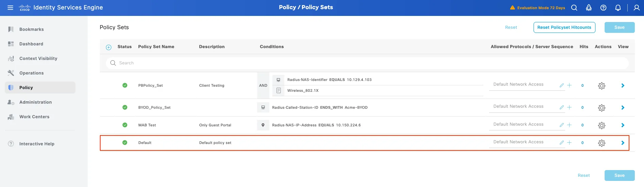
Task: Expand PBPolicy_Set view arrow
Action: point(623,86)
